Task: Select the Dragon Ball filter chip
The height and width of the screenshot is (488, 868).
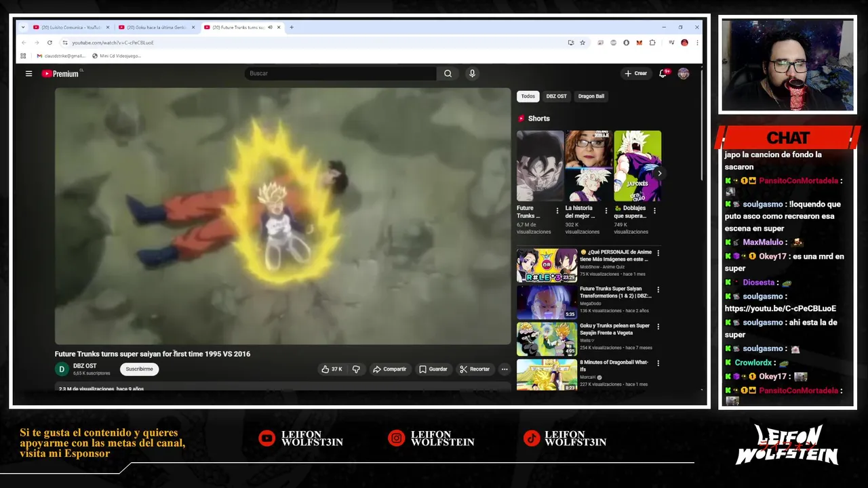Action: coord(591,96)
